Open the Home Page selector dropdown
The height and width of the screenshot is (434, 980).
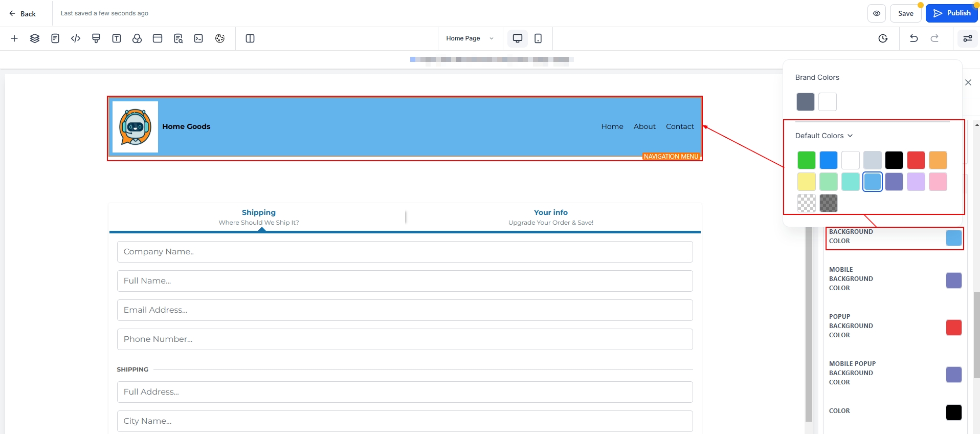[470, 38]
